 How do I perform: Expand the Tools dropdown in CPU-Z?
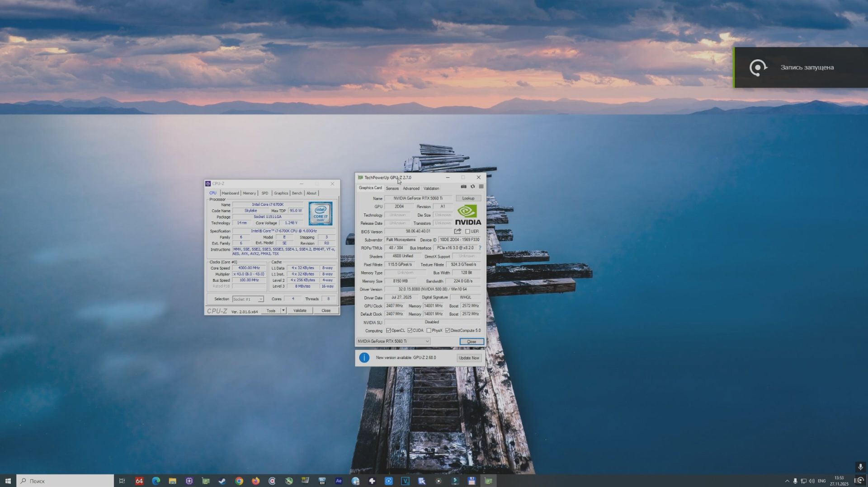[283, 310]
